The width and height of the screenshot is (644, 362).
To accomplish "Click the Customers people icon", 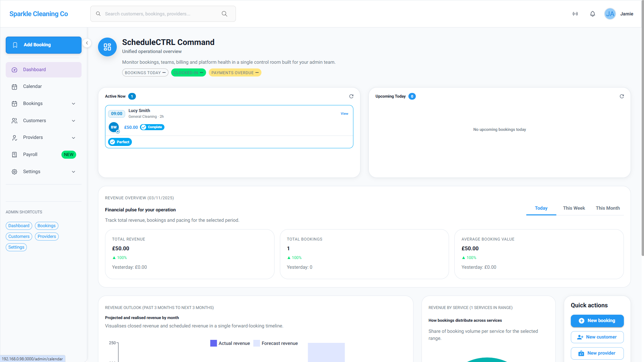I will 14,121.
